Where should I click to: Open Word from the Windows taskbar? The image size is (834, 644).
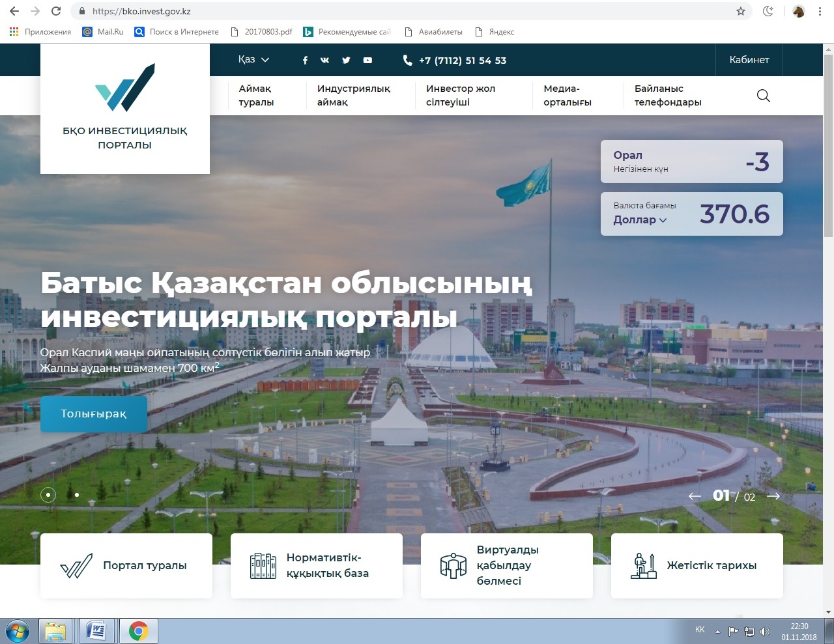coord(96,631)
